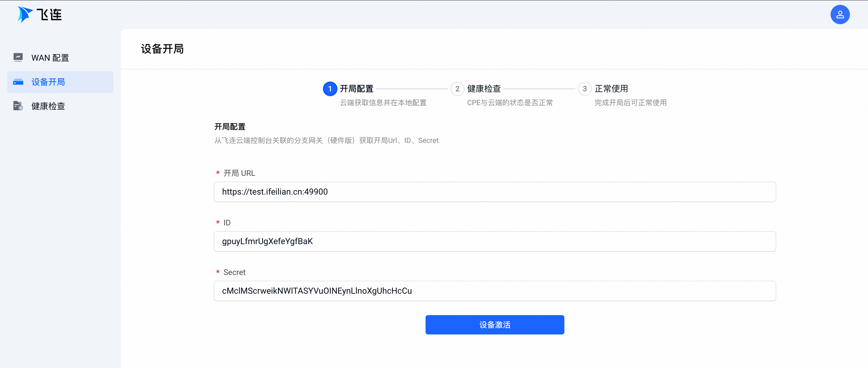
Task: Select 设备开局 in the sidebar
Action: pos(60,82)
